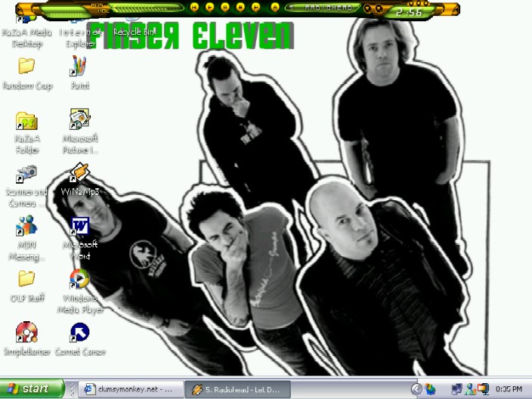Open the Paint shortcut icon
The height and width of the screenshot is (399, 532).
[80, 72]
